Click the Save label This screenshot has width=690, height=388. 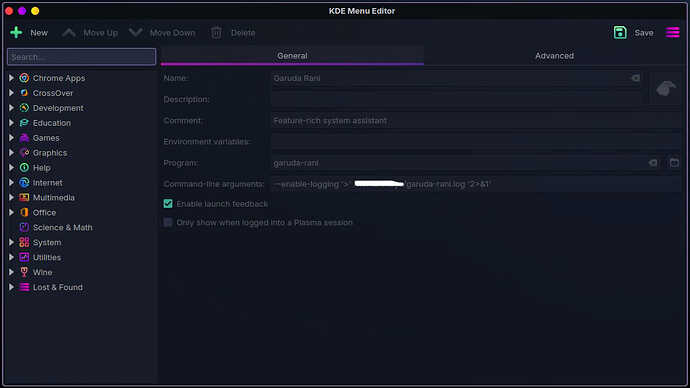[644, 33]
